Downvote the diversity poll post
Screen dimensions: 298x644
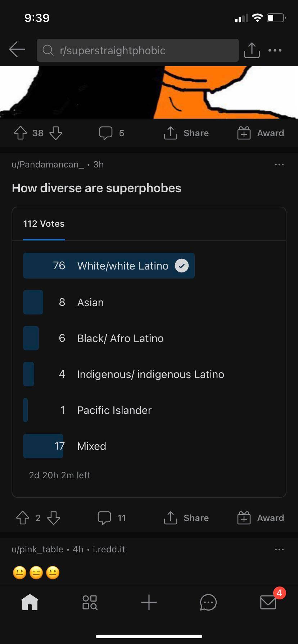coord(53,518)
